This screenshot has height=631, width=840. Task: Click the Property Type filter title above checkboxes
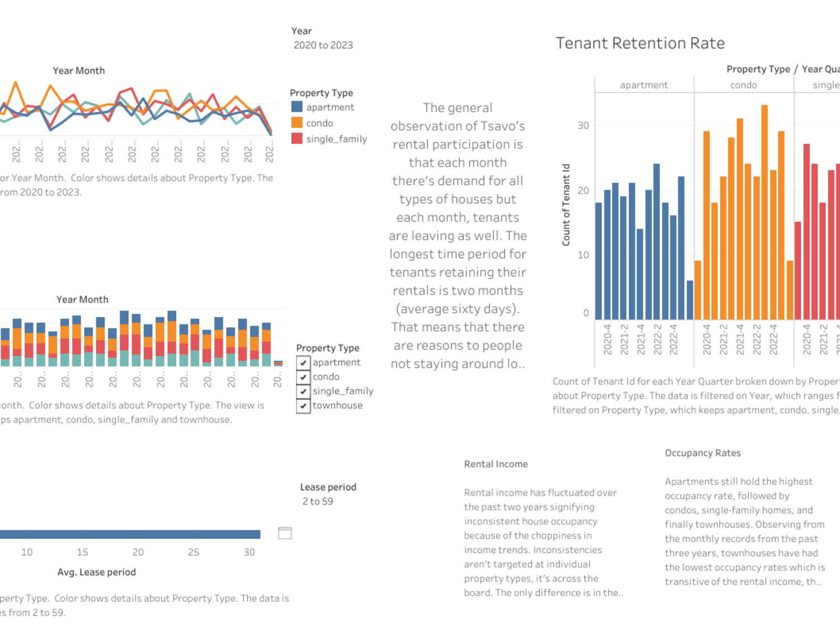click(328, 348)
